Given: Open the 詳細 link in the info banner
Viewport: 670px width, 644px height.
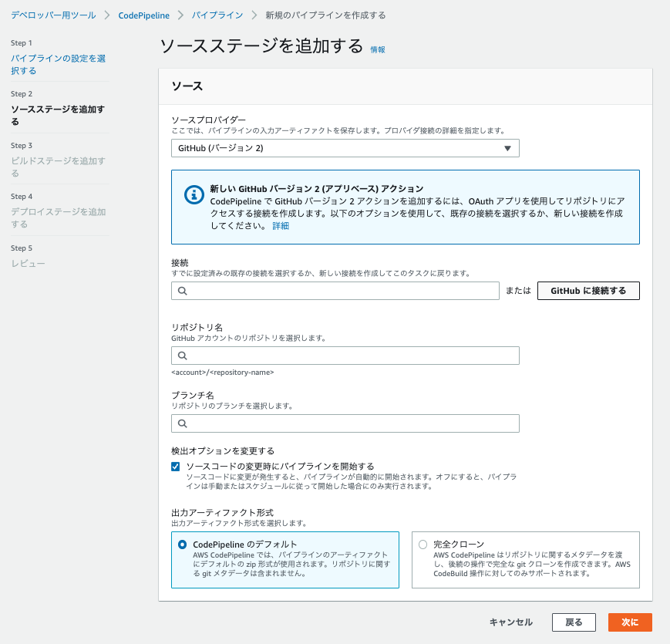Looking at the screenshot, I should click(x=279, y=225).
